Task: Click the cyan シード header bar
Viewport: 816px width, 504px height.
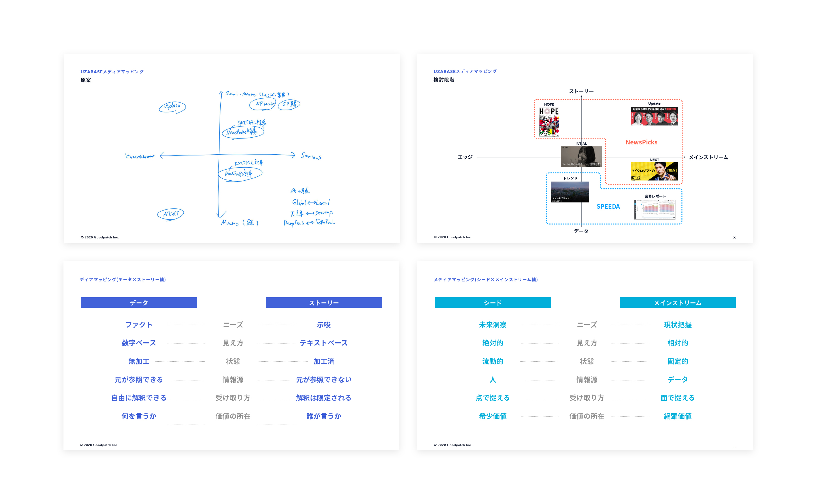Action: pyautogui.click(x=492, y=303)
